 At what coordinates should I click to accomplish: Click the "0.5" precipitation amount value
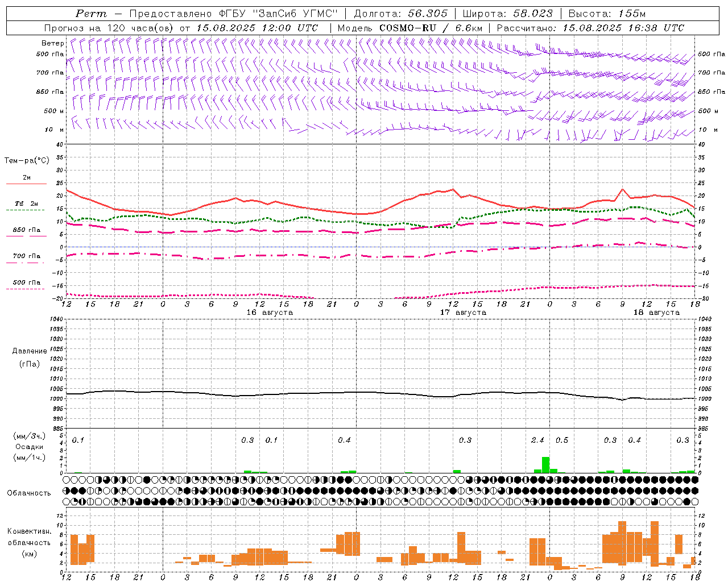(x=561, y=440)
